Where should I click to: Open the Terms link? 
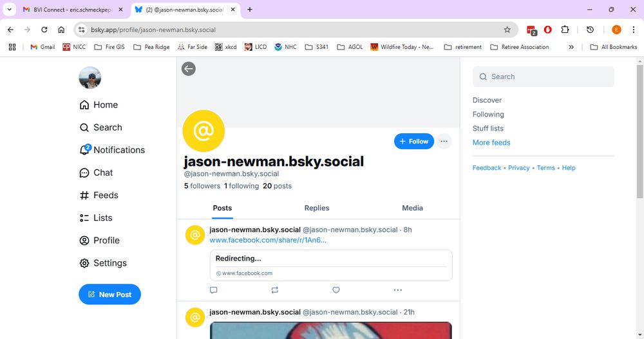pyautogui.click(x=546, y=168)
